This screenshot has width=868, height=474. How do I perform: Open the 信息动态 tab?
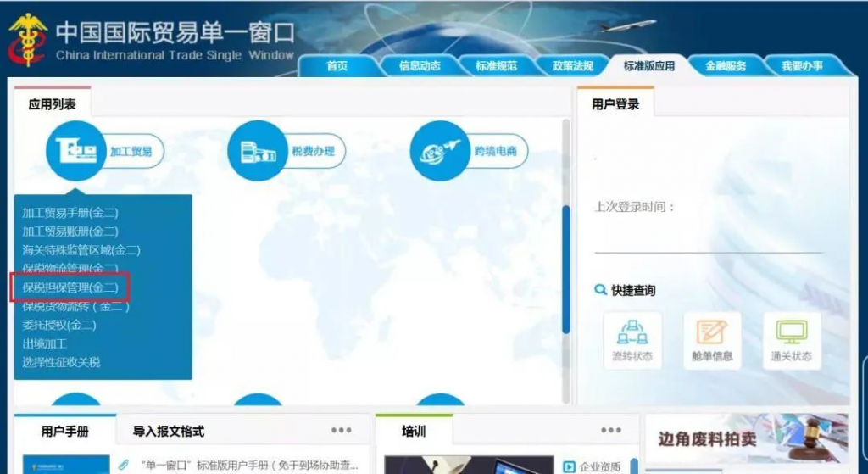click(x=420, y=66)
